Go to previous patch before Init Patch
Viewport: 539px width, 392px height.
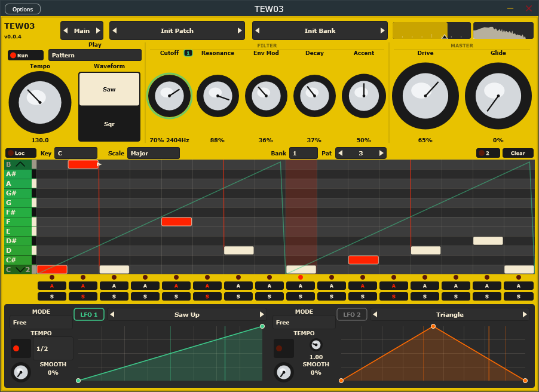click(x=115, y=30)
